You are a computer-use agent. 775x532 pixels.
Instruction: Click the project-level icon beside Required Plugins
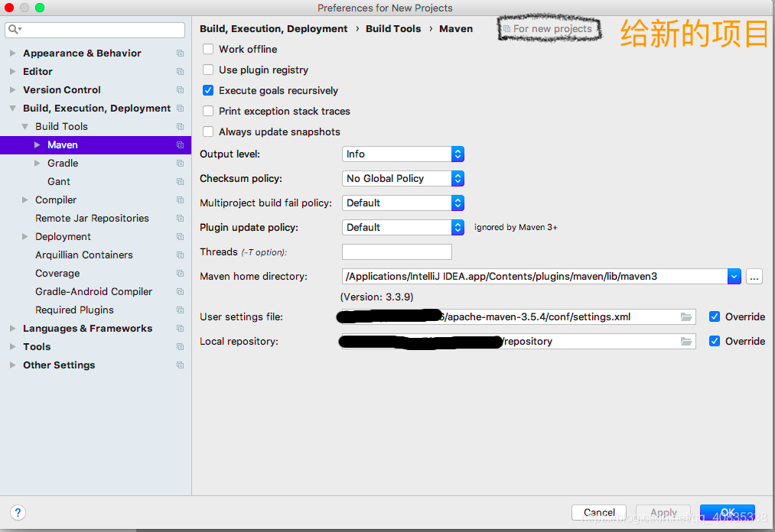180,310
